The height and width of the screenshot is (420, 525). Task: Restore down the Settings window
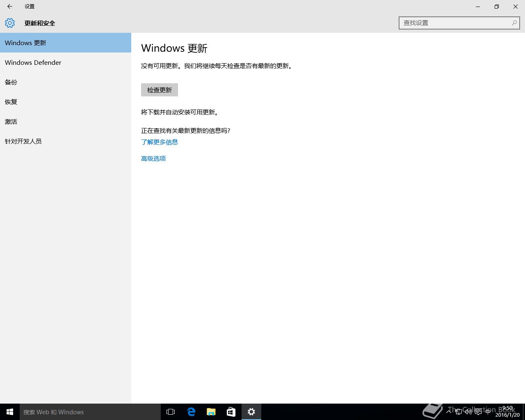[497, 7]
